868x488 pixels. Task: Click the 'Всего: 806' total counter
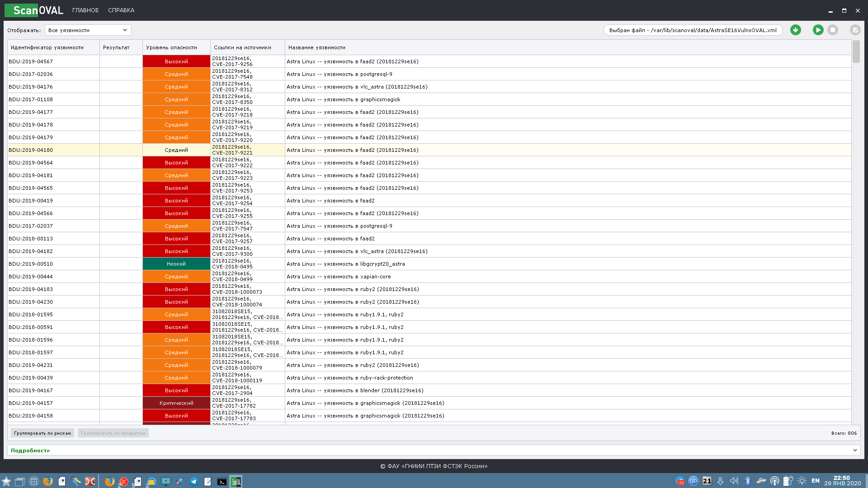point(844,433)
